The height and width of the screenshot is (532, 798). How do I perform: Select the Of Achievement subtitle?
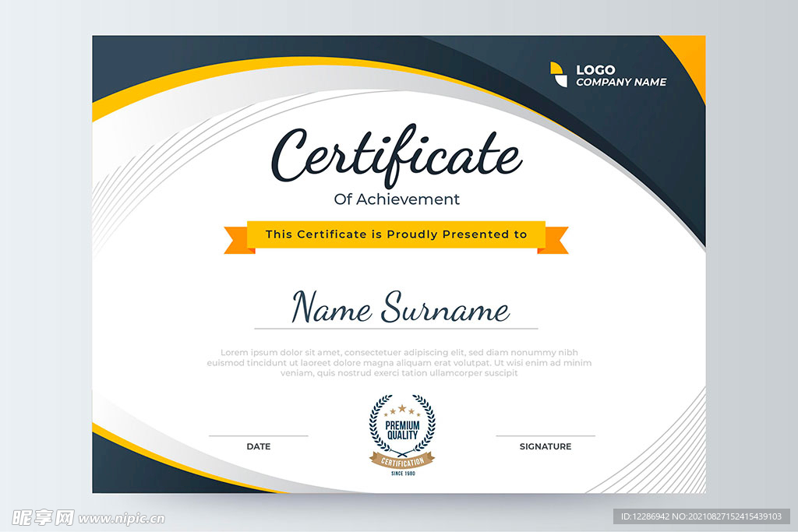click(397, 199)
